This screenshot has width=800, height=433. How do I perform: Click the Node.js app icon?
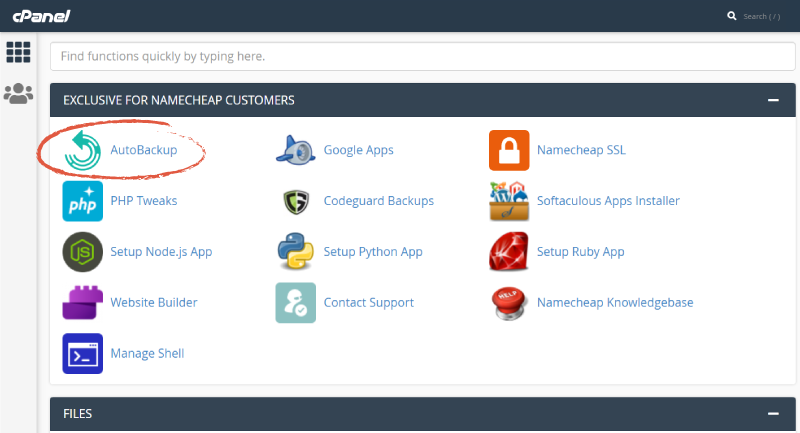(83, 252)
